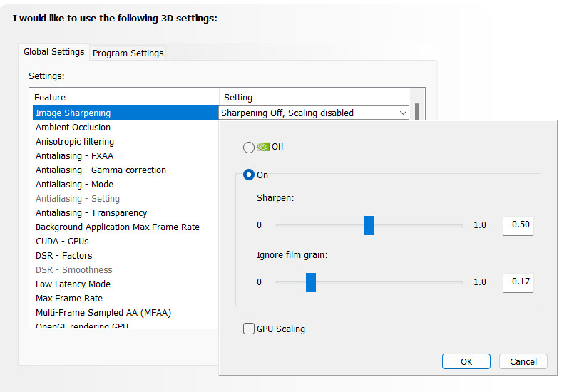Click the Cancel button
This screenshot has width=584, height=392.
(x=523, y=361)
